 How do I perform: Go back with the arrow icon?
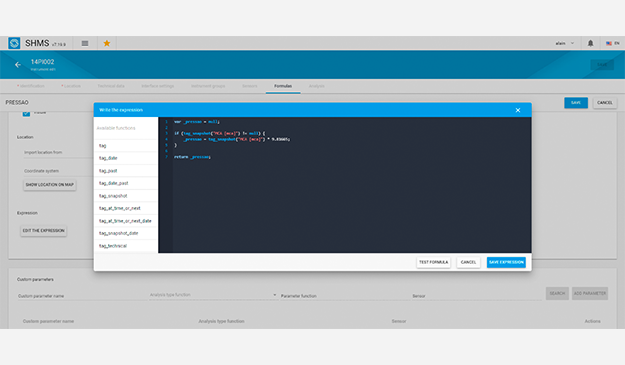18,65
